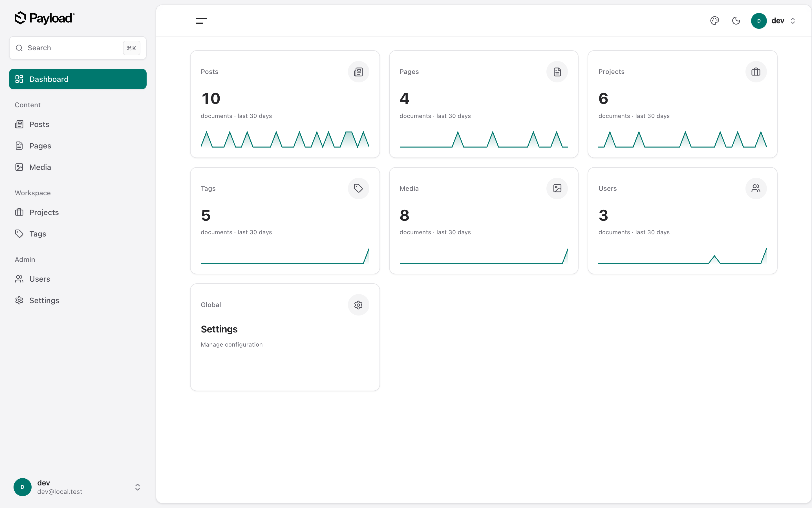Click the ⌘K shortcut badge

(132, 48)
